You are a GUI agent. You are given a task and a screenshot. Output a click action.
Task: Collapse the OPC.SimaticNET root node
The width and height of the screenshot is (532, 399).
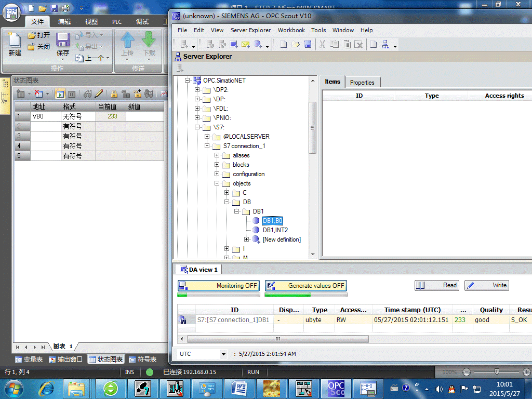[x=187, y=81]
